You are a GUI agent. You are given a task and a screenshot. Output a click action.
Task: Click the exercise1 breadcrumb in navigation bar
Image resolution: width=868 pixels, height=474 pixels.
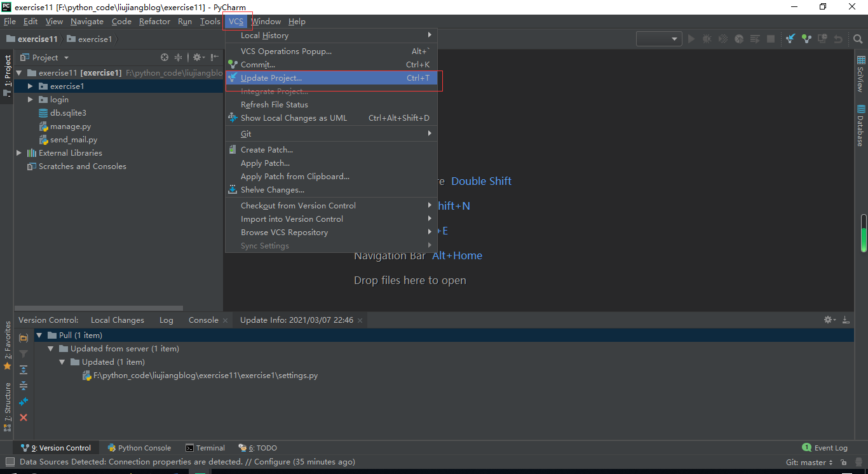pyautogui.click(x=90, y=39)
